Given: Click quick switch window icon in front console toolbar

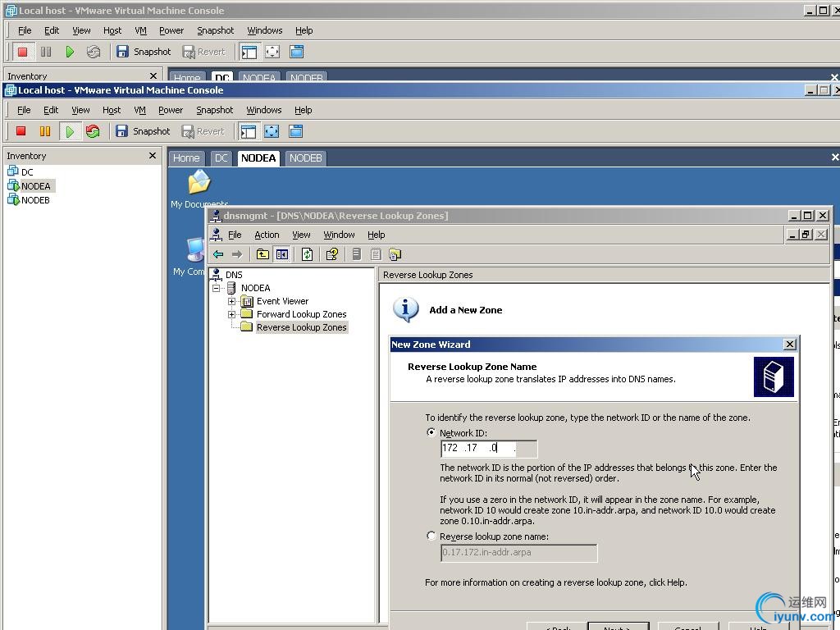Looking at the screenshot, I should (295, 131).
